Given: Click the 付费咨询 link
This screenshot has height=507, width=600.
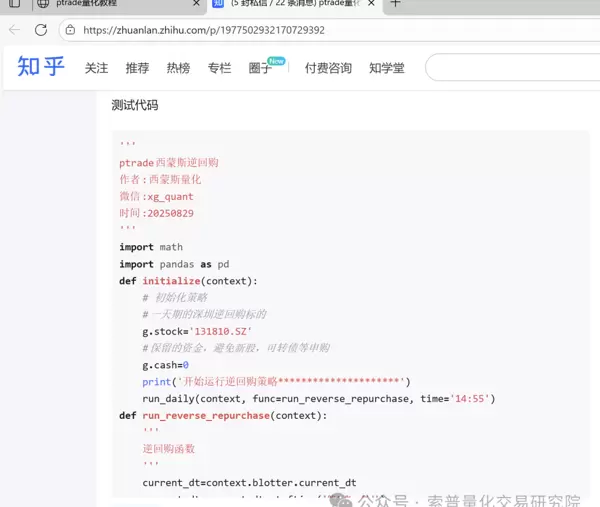Looking at the screenshot, I should (x=328, y=68).
